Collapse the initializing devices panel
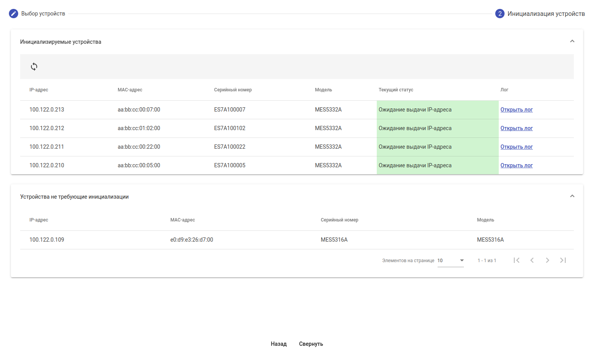The width and height of the screenshot is (594, 364). coord(572,41)
